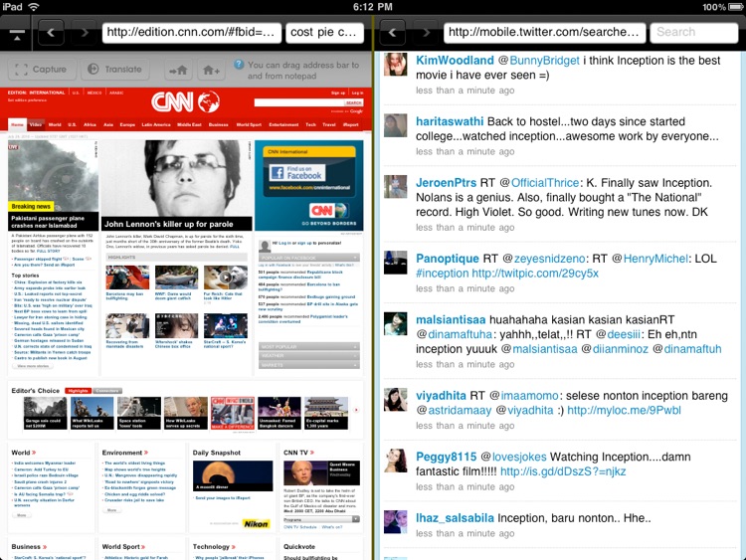Click the #inception hashtag in Panoptique's tweet

[443, 274]
